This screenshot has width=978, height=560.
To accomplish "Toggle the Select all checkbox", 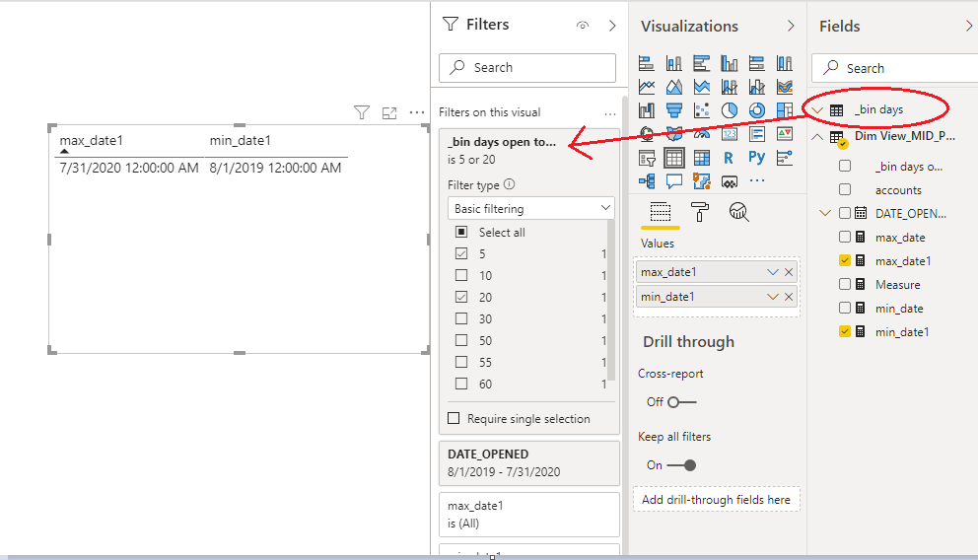I will (461, 232).
